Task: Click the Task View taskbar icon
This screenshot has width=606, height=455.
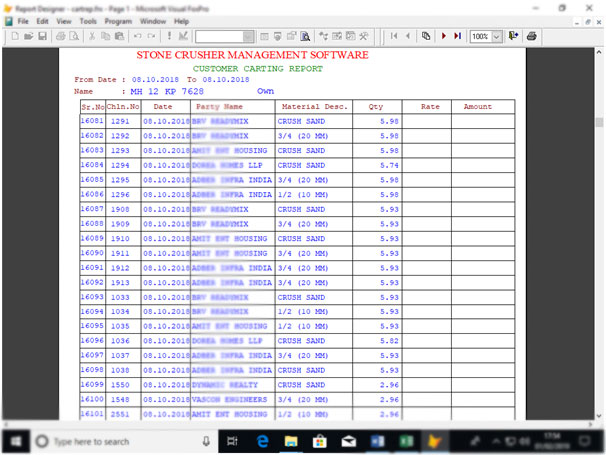Action: pyautogui.click(x=232, y=441)
